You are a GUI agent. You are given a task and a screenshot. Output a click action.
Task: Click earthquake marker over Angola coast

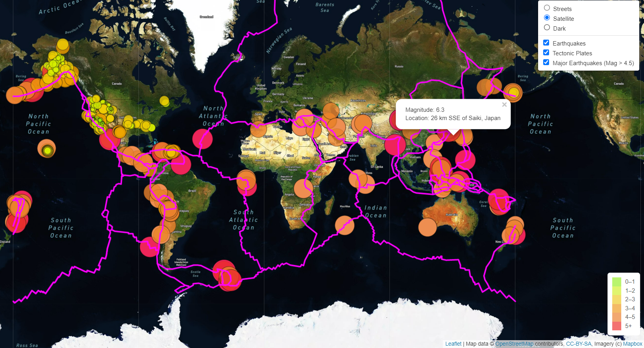(x=303, y=188)
